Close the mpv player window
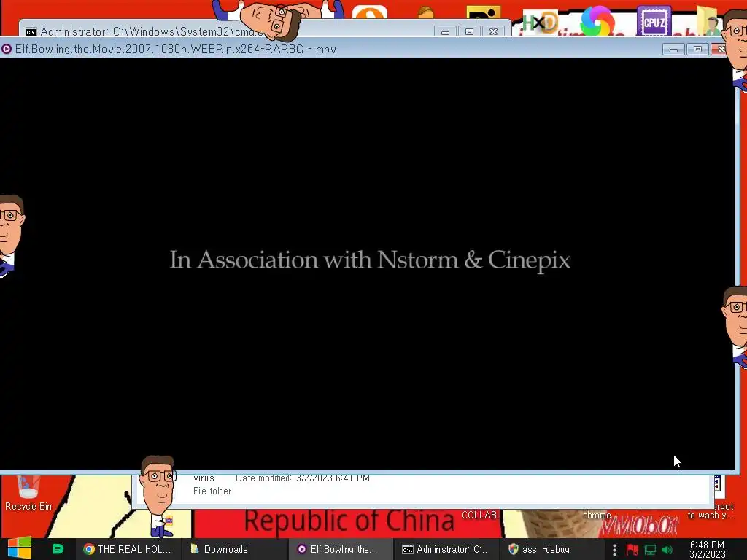747x560 pixels. (x=720, y=49)
